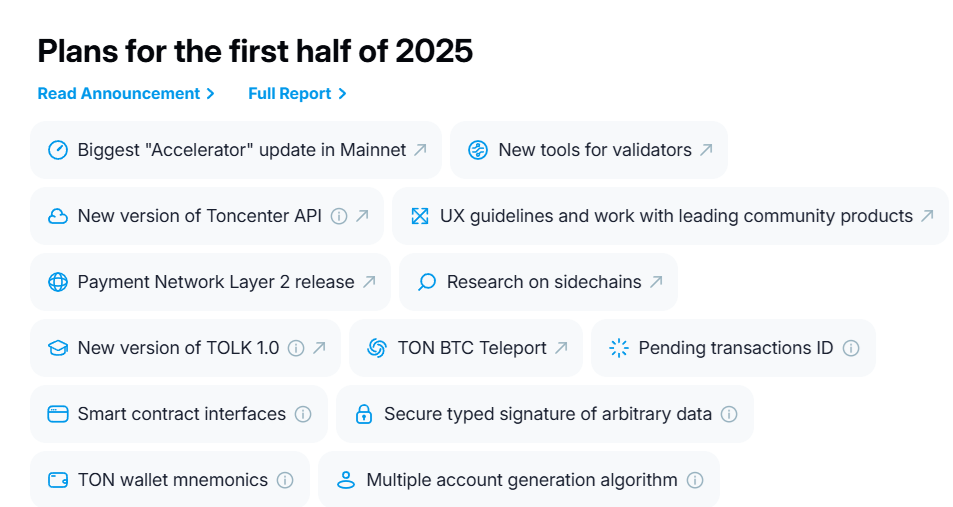Click the speedometer icon beside Accelerator update
This screenshot has width=953, height=507.
coord(58,150)
